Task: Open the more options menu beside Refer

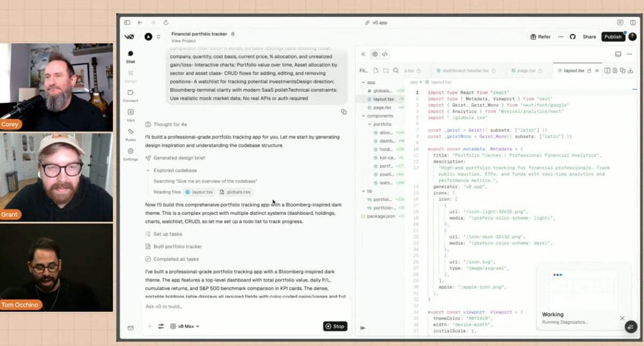Action: [560, 37]
